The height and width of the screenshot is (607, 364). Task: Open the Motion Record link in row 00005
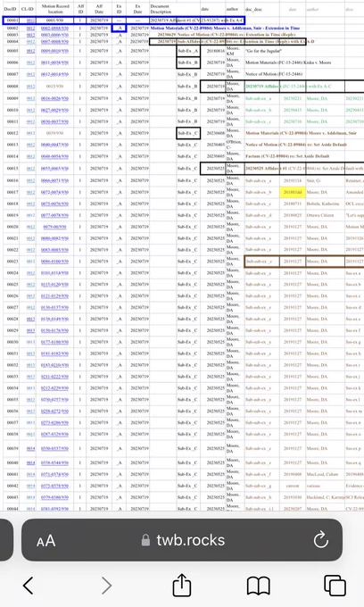tap(55, 51)
